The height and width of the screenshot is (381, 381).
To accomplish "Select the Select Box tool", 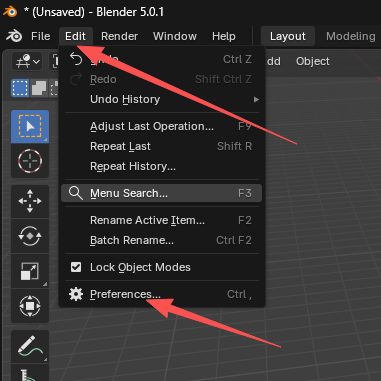I will coord(30,127).
